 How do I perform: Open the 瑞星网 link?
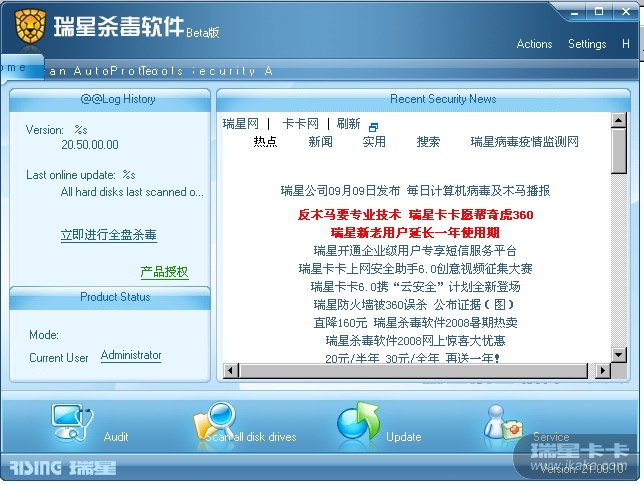(x=241, y=123)
